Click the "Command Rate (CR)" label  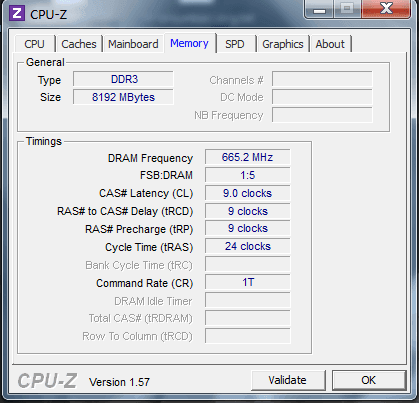(x=145, y=283)
